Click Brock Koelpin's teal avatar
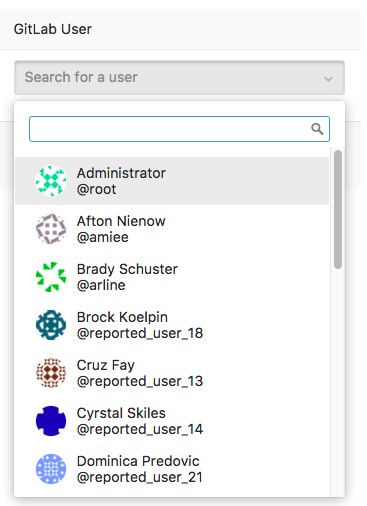This screenshot has height=506, width=367. (51, 325)
